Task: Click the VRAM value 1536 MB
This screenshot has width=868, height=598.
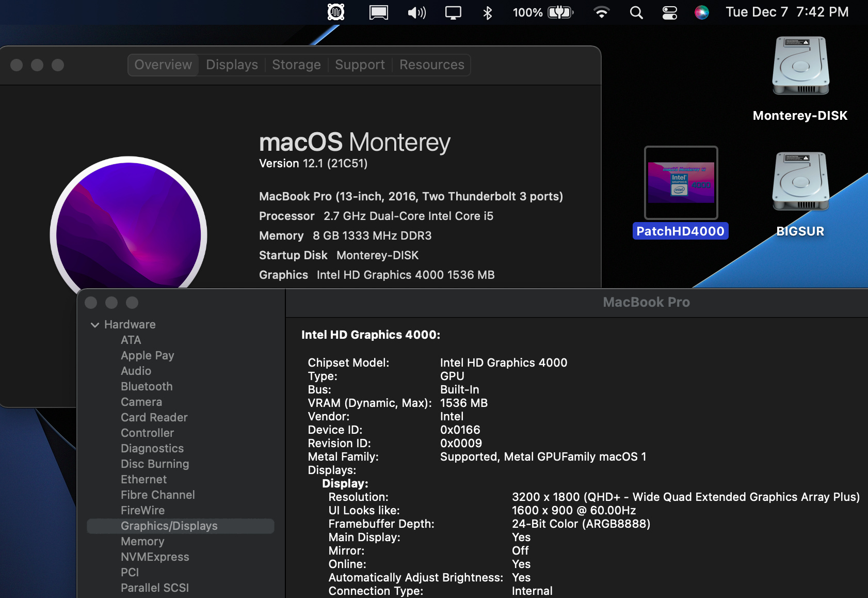Action: 464,403
